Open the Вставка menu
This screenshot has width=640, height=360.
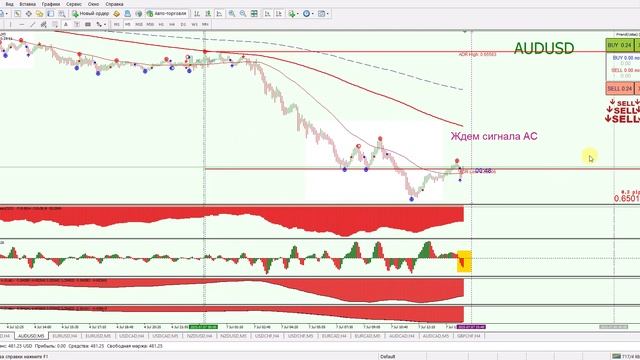(x=27, y=4)
